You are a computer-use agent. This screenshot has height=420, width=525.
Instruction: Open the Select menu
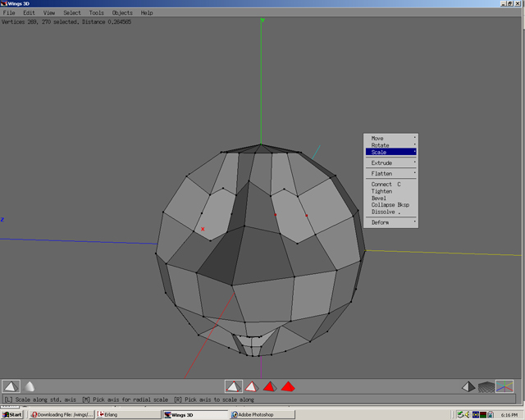click(72, 13)
